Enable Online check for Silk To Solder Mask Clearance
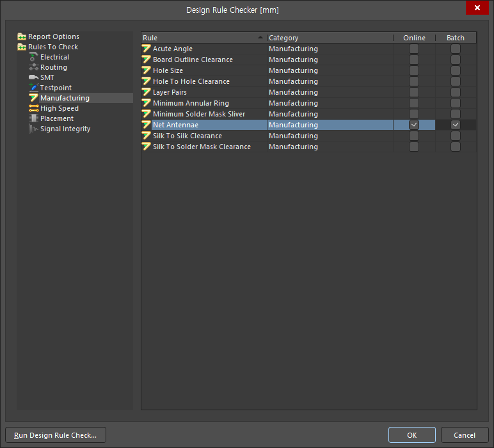Viewport: 494px width, 448px height. coord(414,147)
